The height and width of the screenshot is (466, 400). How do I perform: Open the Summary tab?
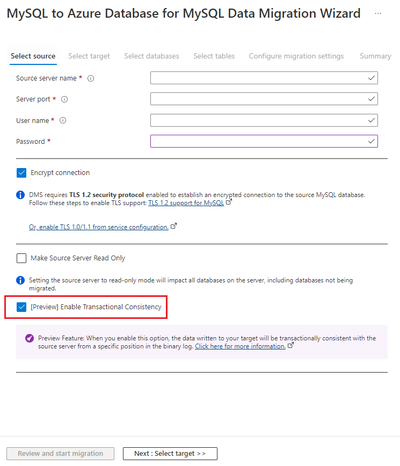pyautogui.click(x=375, y=56)
